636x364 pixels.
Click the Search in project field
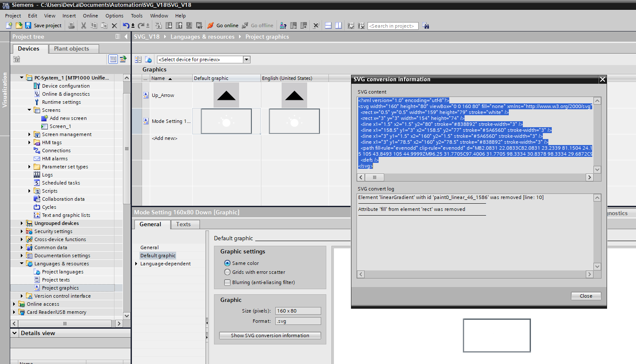pyautogui.click(x=393, y=26)
